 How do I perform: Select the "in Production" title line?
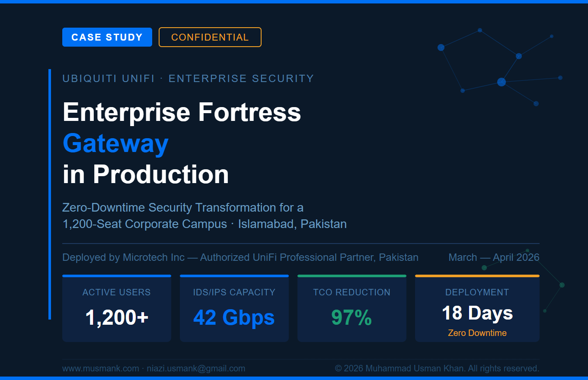[x=146, y=174]
